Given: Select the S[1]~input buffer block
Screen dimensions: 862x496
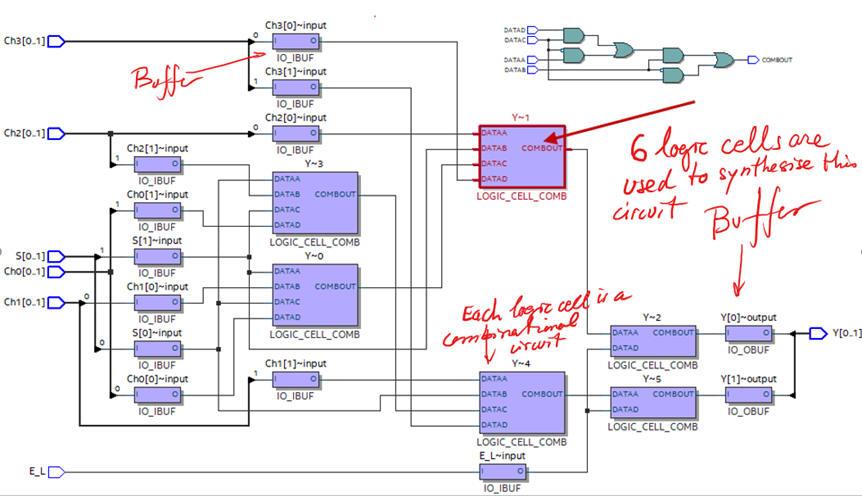Looking at the screenshot, I should point(158,256).
